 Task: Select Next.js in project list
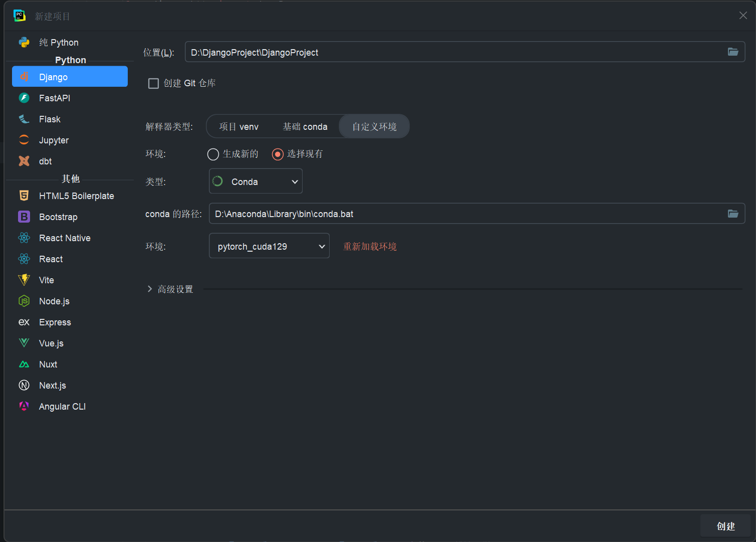[70, 385]
